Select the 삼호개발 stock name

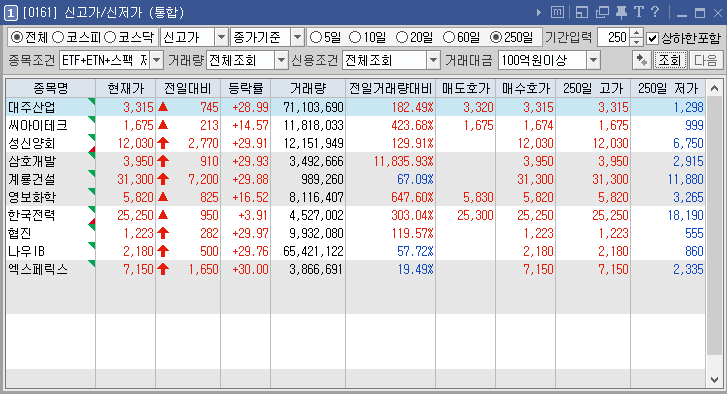coord(32,161)
